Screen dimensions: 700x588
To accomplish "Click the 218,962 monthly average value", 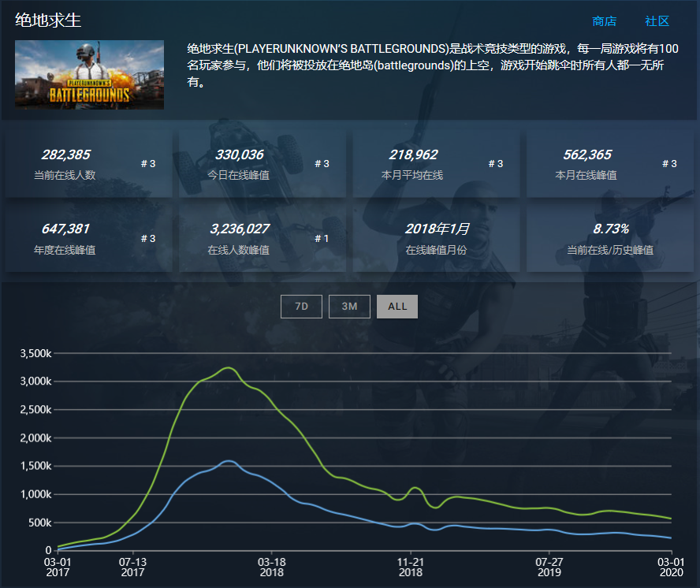I will tap(413, 154).
